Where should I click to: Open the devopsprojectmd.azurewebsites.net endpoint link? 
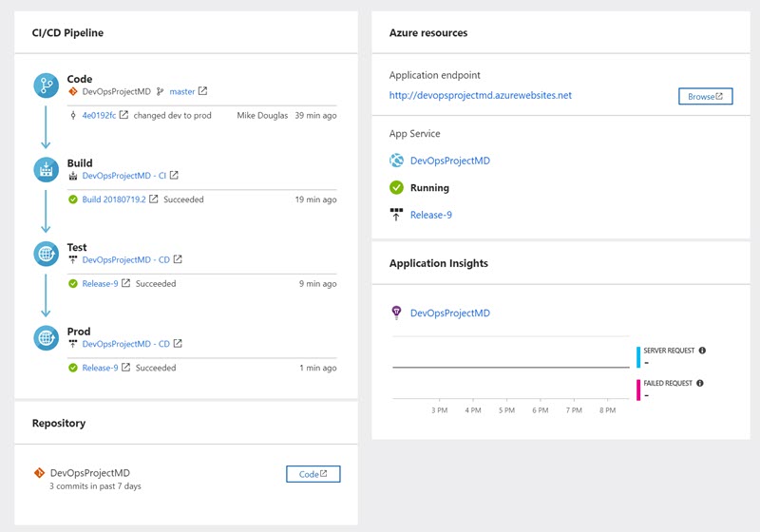click(x=481, y=95)
